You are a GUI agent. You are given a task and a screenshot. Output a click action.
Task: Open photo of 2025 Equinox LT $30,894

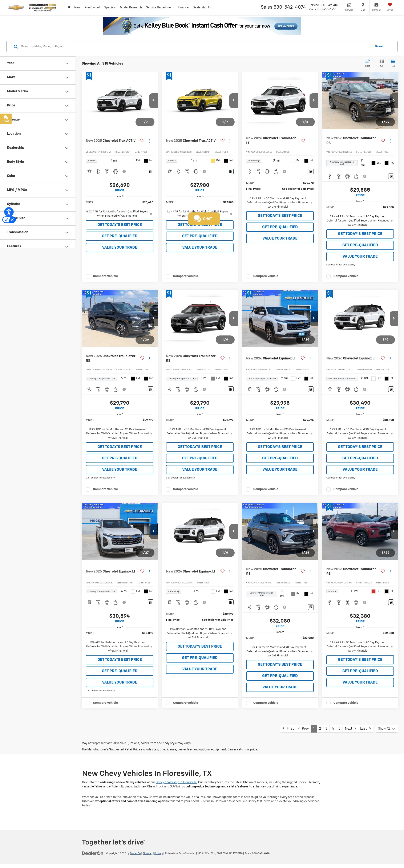(x=119, y=531)
